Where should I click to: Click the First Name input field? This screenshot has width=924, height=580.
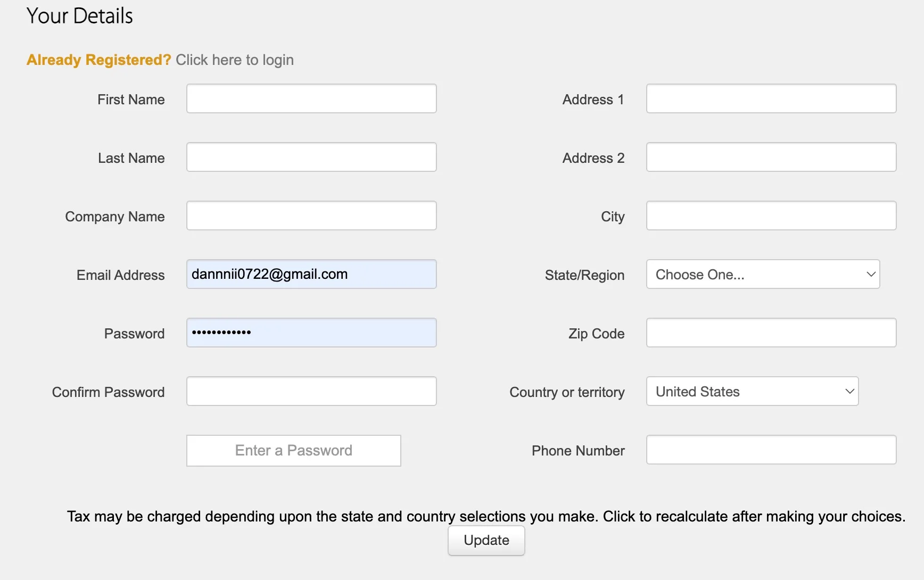click(311, 98)
